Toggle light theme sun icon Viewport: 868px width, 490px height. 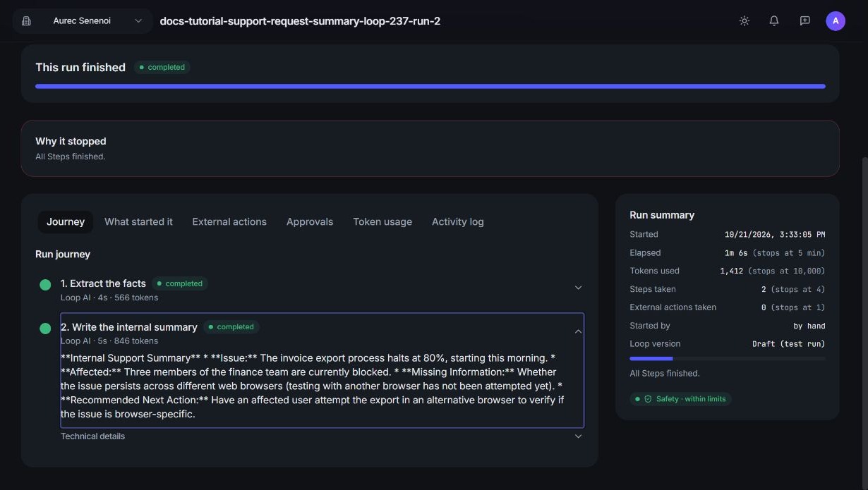[x=744, y=21]
